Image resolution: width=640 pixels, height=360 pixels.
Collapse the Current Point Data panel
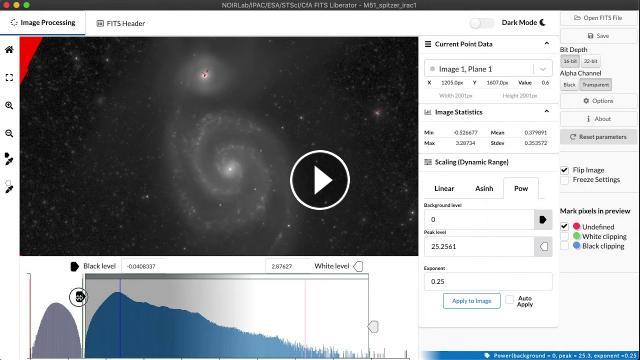pos(547,44)
